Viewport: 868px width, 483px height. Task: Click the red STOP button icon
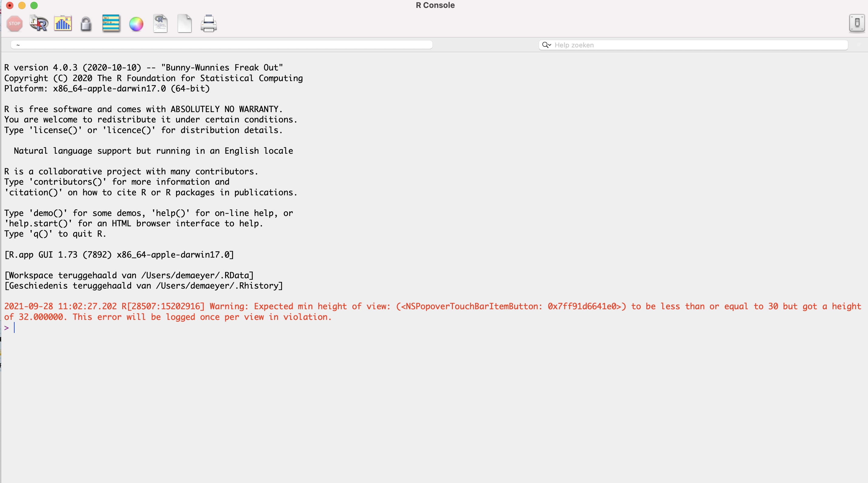[x=15, y=24]
